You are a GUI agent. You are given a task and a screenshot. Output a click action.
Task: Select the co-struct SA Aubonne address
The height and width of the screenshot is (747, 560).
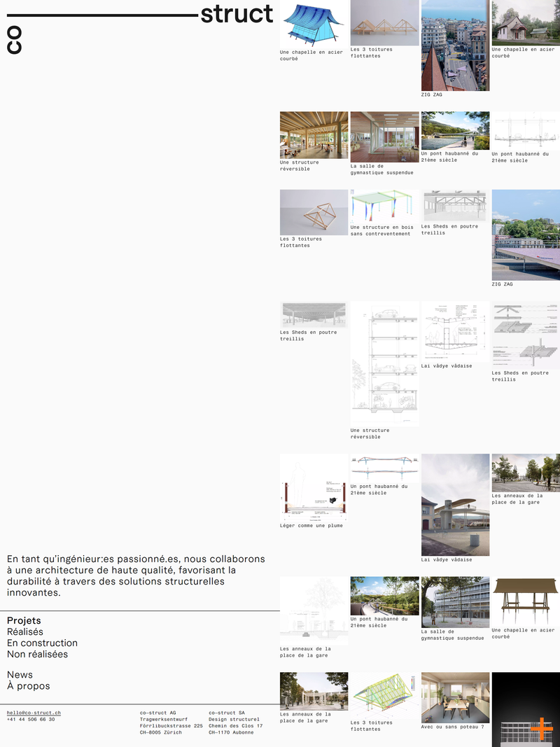[x=235, y=722]
